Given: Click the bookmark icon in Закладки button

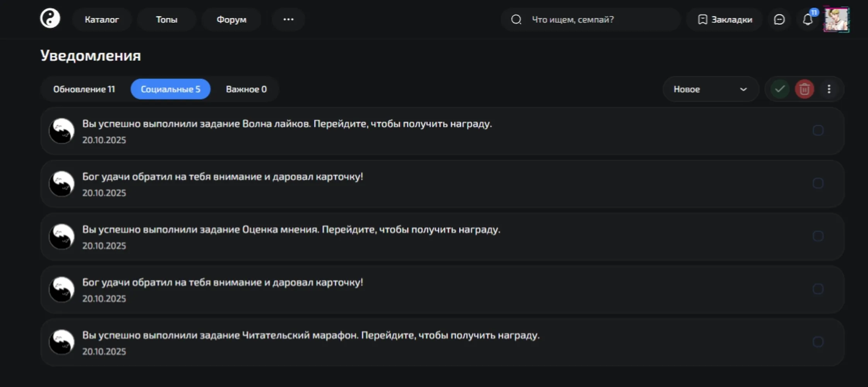Looking at the screenshot, I should 702,19.
